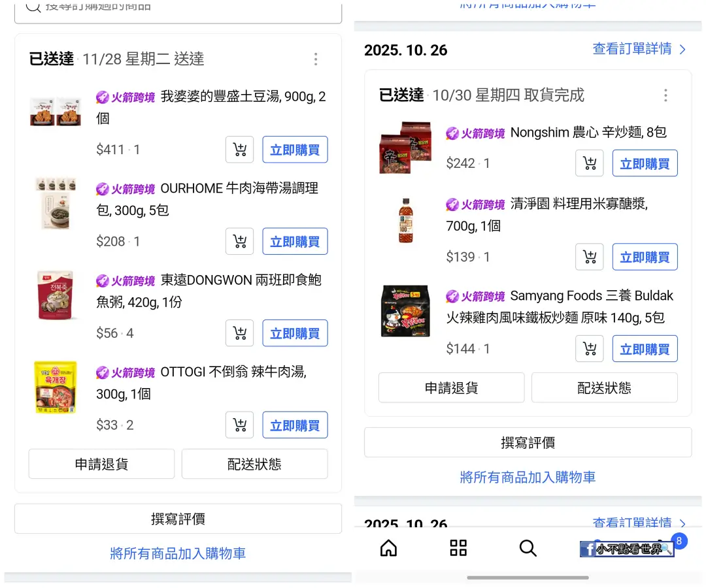This screenshot has width=706, height=588.
Task: Open the Nongshim 辛炒麵 product thumbnail
Action: coord(405,147)
